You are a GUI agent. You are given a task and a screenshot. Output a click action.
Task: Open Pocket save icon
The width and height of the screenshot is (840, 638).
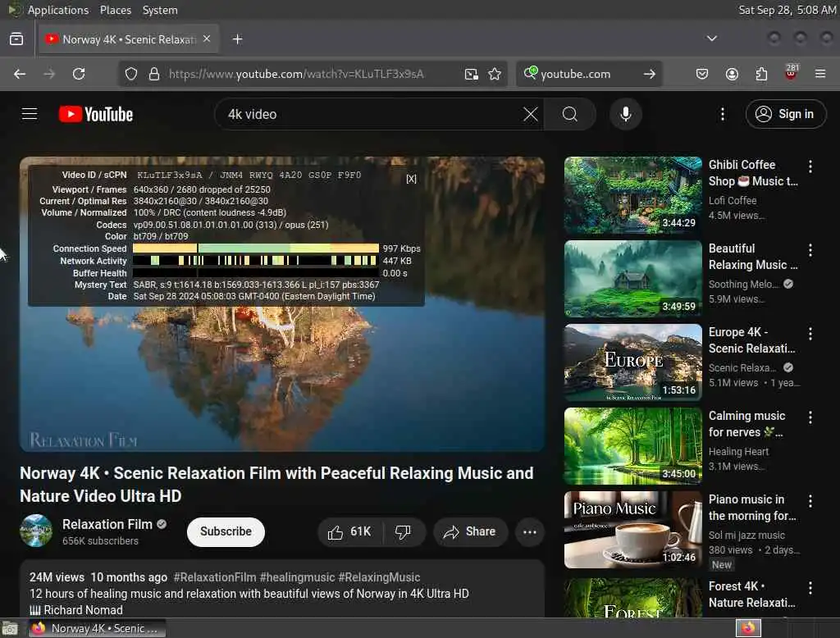[x=702, y=74]
